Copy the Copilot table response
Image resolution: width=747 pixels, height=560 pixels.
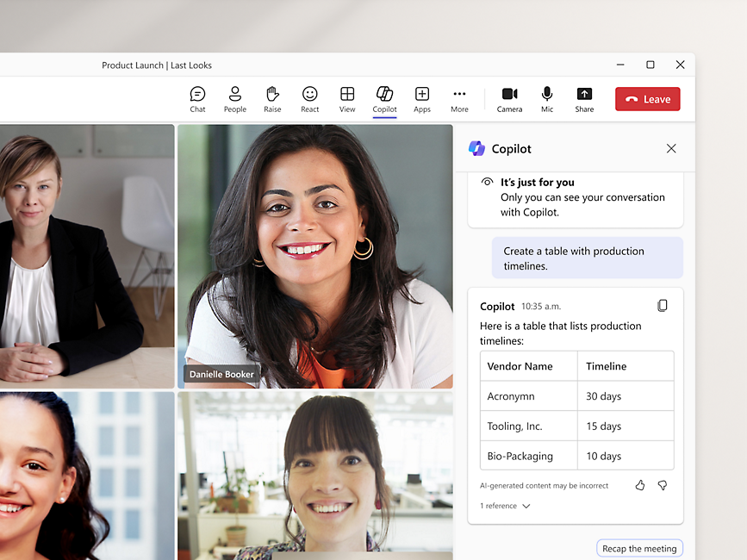(x=663, y=305)
